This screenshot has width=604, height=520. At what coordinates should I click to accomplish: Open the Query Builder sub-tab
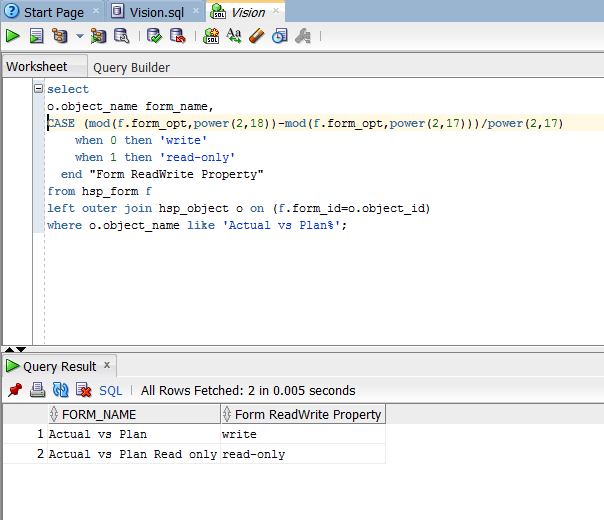[131, 67]
